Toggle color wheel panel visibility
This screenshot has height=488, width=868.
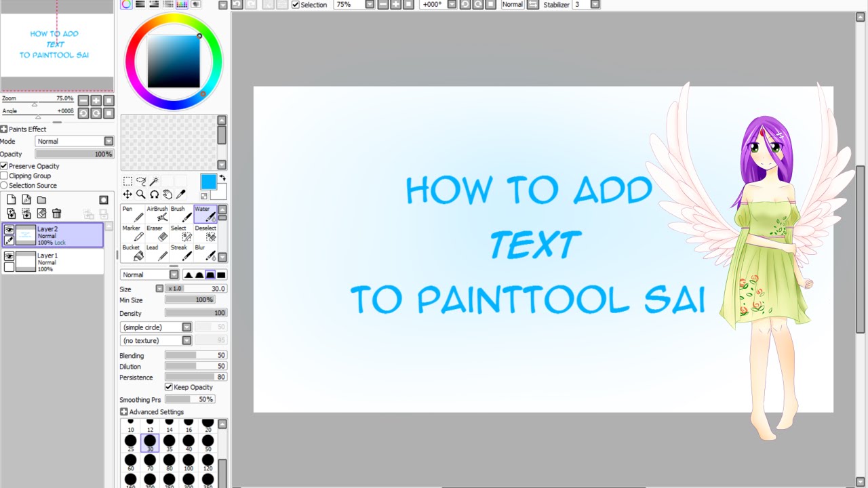[x=126, y=4]
